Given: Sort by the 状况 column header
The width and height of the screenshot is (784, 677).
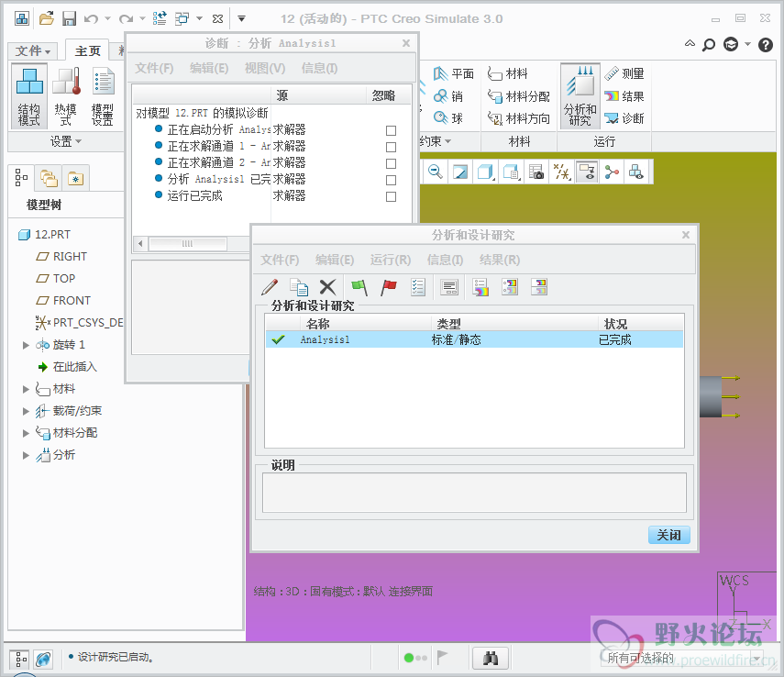Looking at the screenshot, I should (x=641, y=323).
